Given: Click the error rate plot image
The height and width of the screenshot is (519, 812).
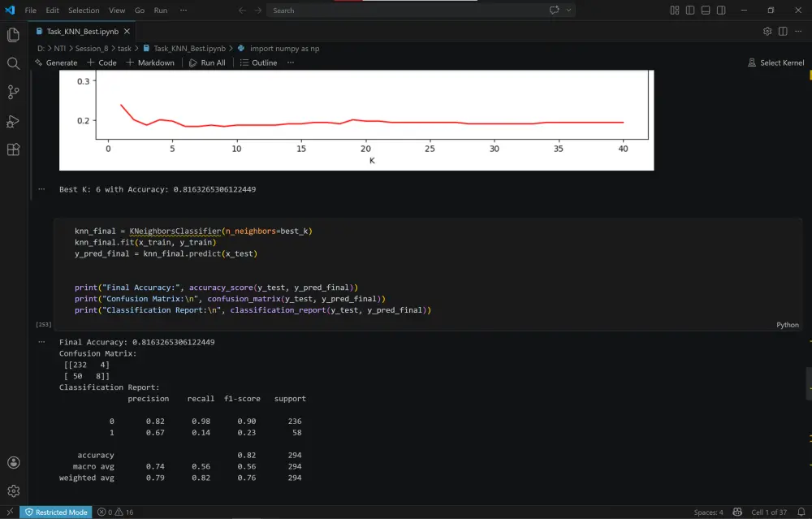Looking at the screenshot, I should 356,120.
